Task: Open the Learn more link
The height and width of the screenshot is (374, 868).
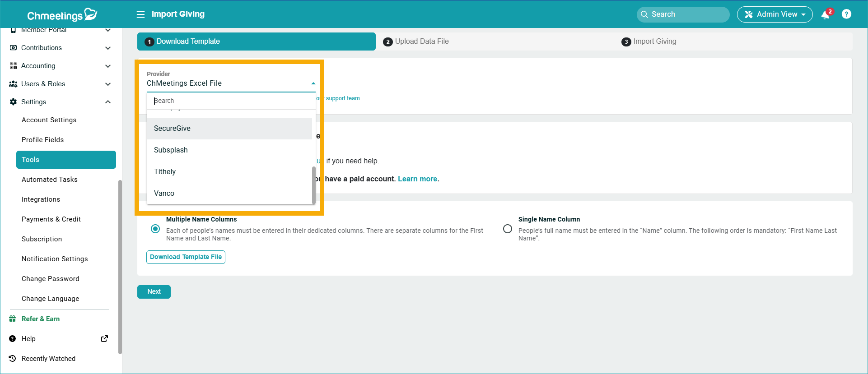Action: 417,179
